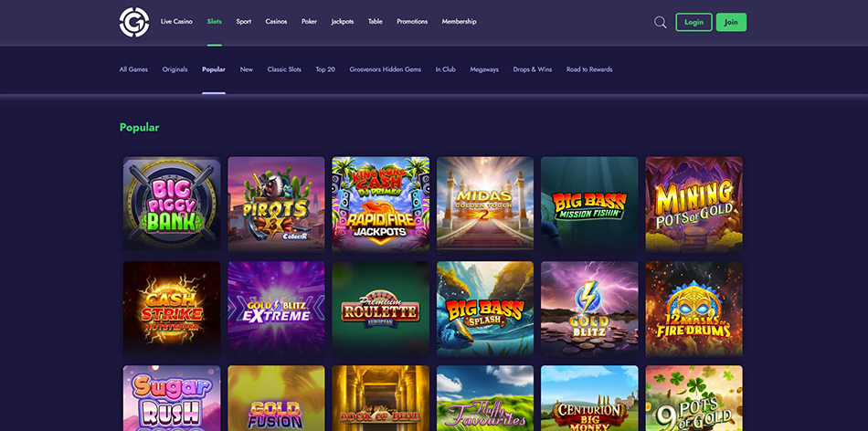Click the green Popular section heading
Viewport: 868px width, 431px height.
coord(140,128)
